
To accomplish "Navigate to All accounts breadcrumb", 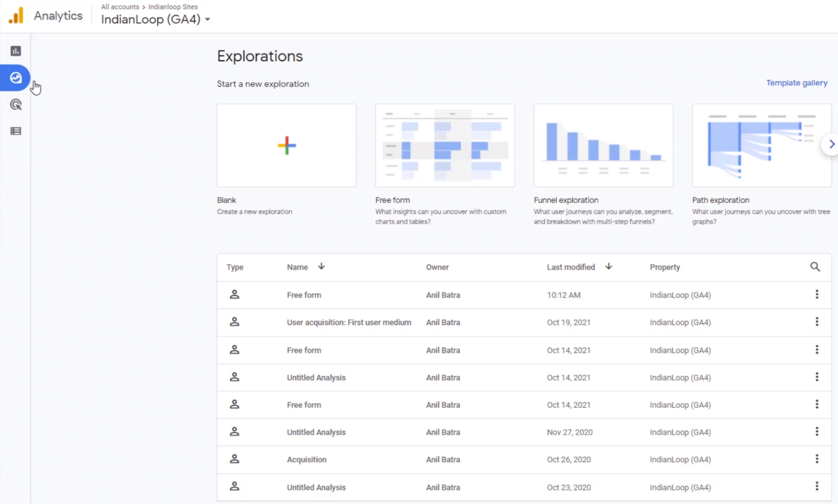I will tap(119, 6).
